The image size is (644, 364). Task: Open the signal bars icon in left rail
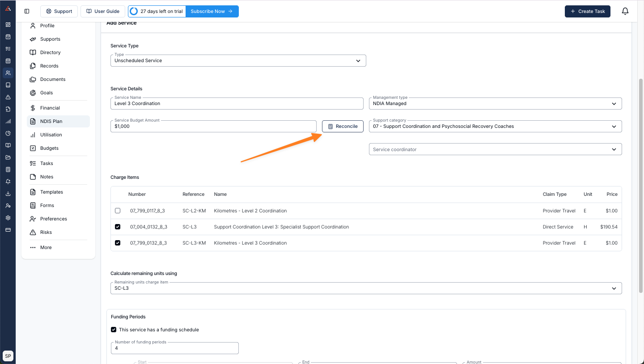8,121
